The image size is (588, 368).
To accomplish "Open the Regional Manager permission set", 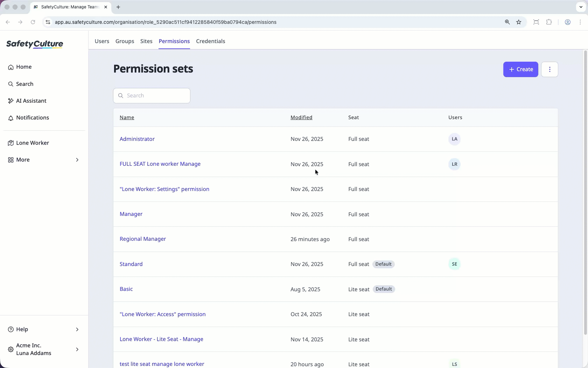I will click(x=143, y=239).
